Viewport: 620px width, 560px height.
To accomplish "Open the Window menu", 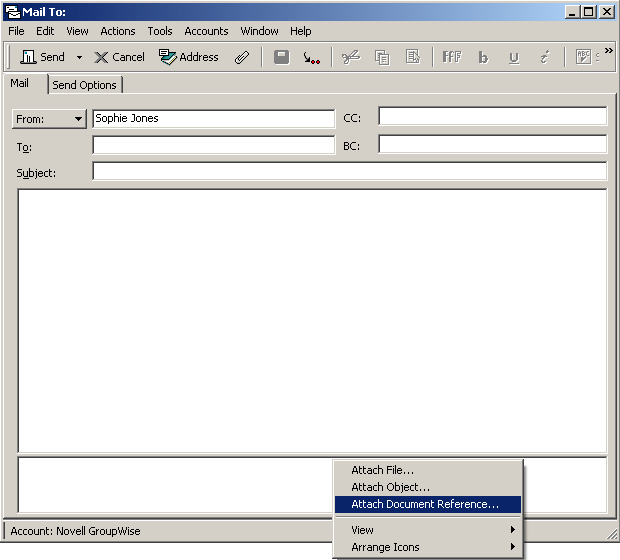I will 259,31.
